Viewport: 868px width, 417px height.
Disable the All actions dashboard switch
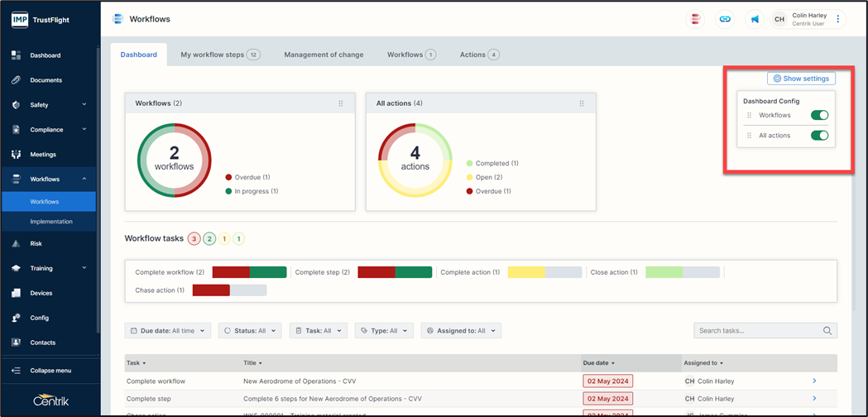click(819, 136)
